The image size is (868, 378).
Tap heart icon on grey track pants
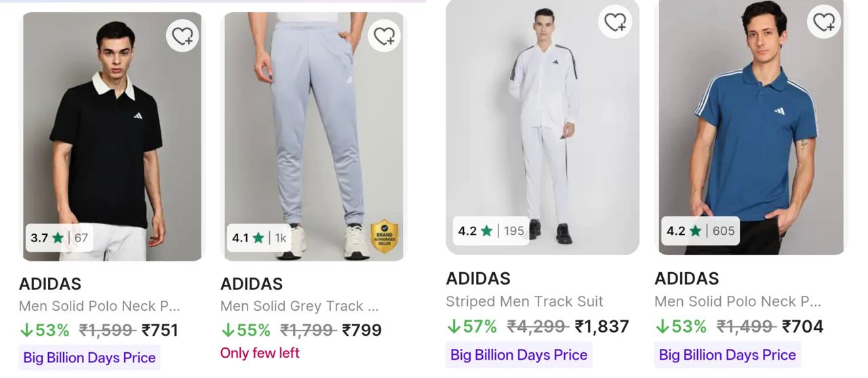point(384,35)
